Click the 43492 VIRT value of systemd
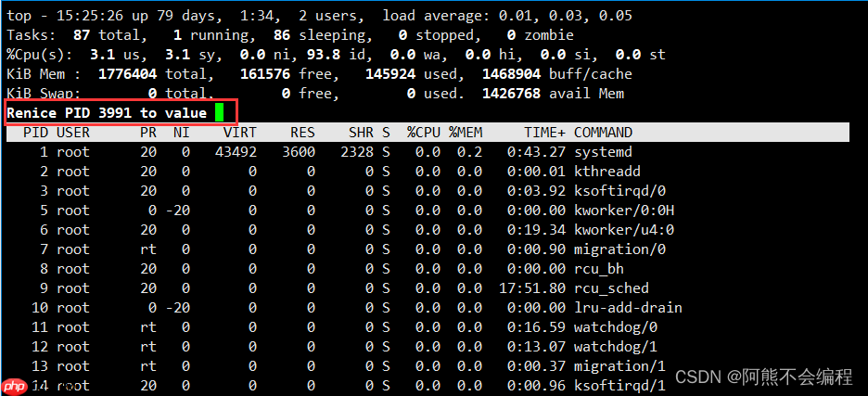Viewport: 868px width, 396px height. point(236,152)
